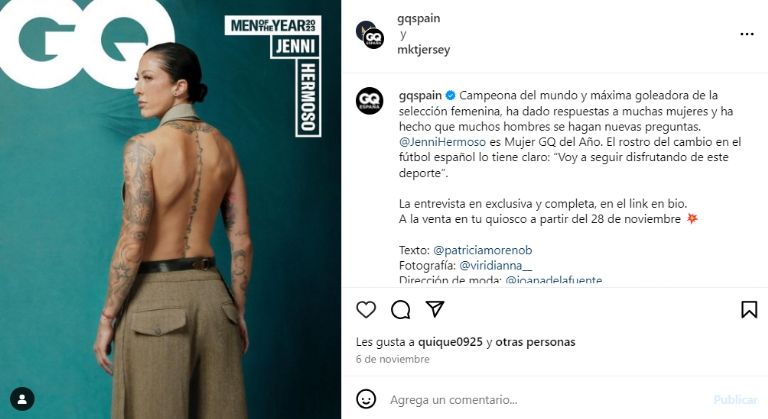Click the Agrega un comentario field

tap(546, 400)
